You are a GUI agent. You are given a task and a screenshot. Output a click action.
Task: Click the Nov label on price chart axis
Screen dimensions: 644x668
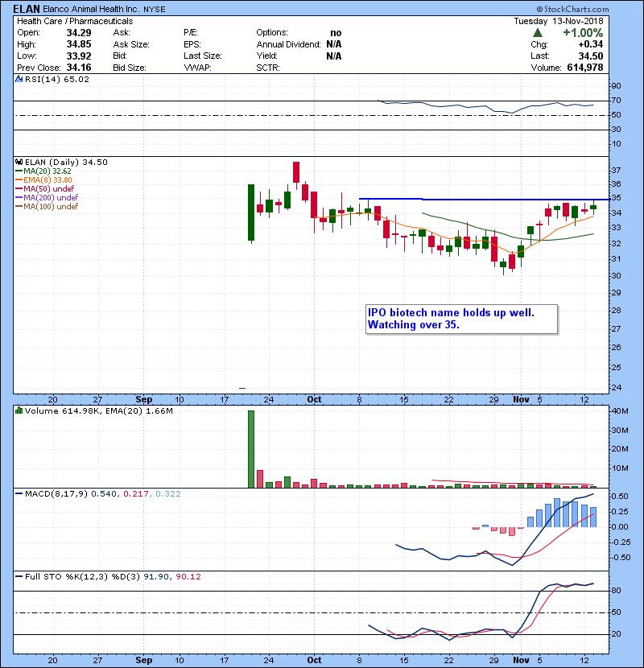click(x=521, y=400)
